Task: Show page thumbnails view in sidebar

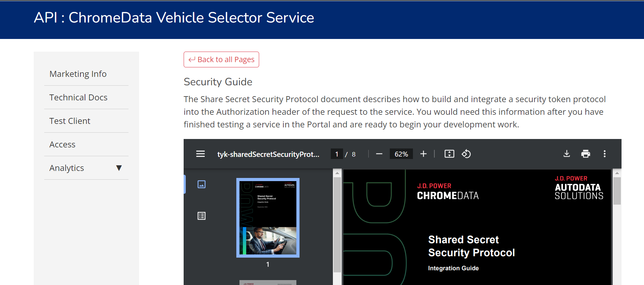Action: (202, 184)
